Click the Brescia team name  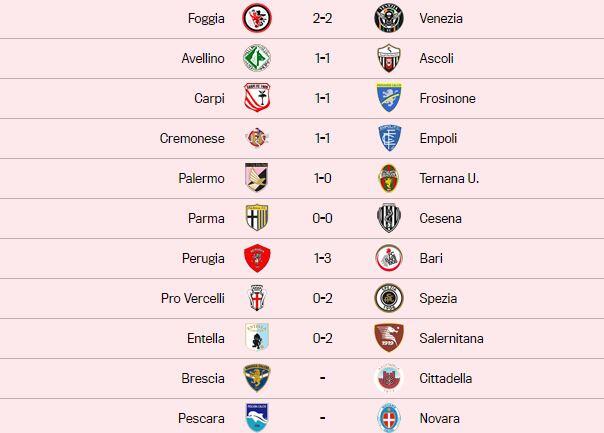203,378
